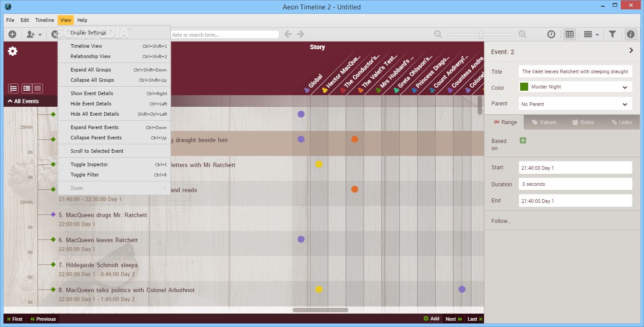This screenshot has width=644, height=327.
Task: Toggle purple dot at right of event 8
Action: 462,289
